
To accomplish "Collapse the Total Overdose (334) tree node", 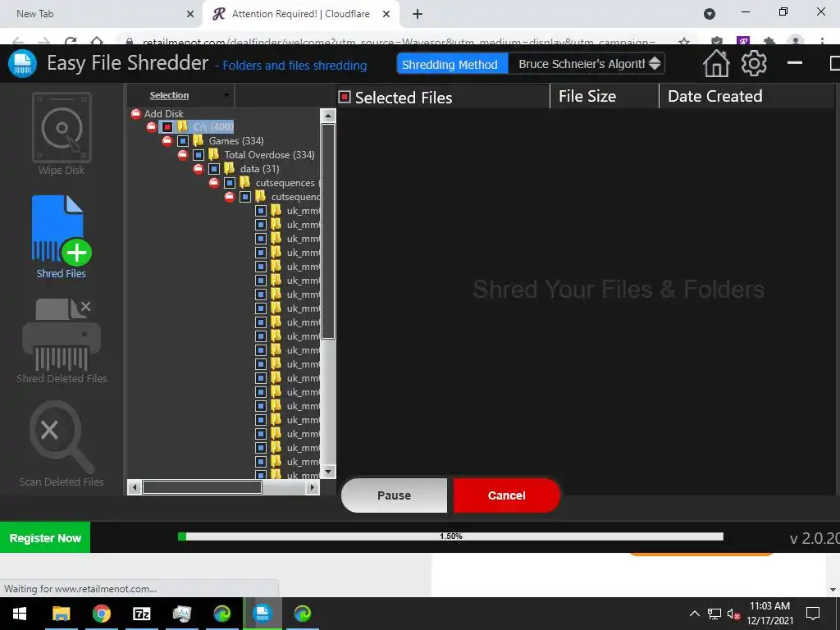I will click(183, 155).
